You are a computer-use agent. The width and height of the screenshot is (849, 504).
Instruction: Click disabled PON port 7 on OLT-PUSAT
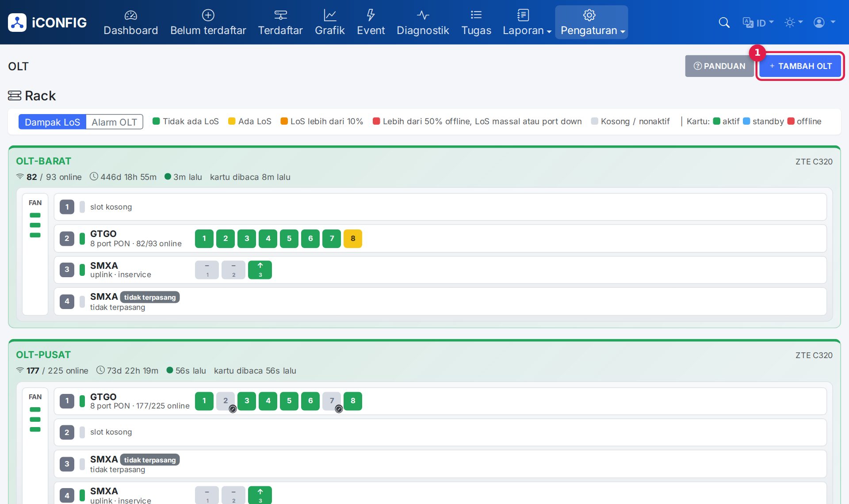tap(332, 401)
